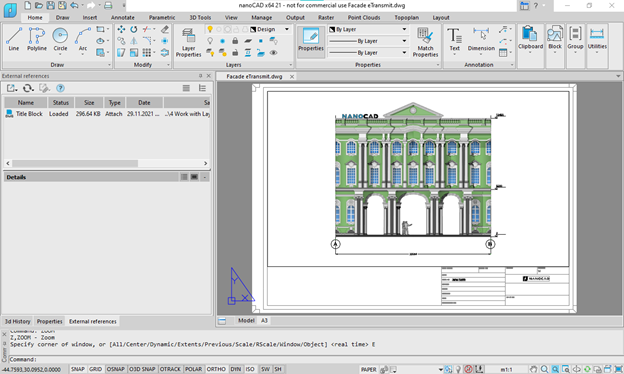Toggle POLAR tracking in status bar

pos(193,369)
